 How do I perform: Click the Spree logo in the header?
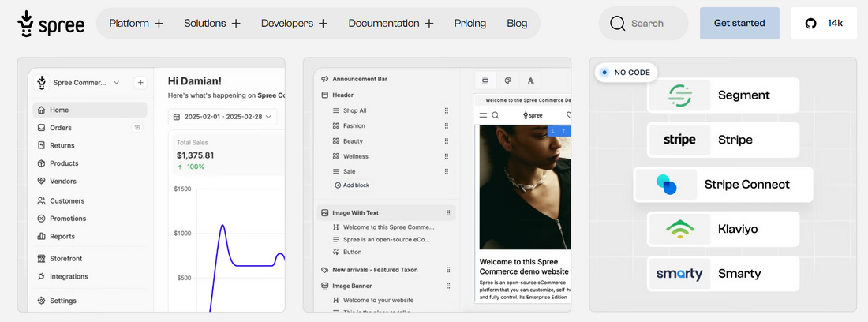pyautogui.click(x=51, y=24)
